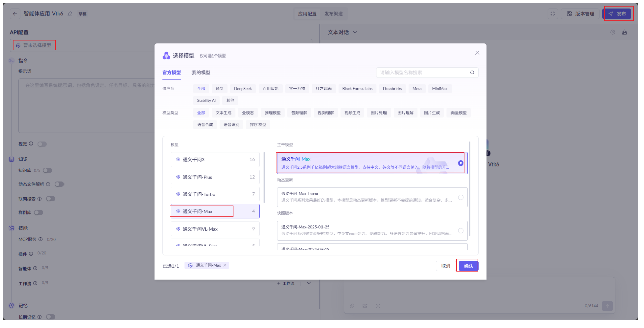The width and height of the screenshot is (644, 328).
Task: Open 版本管理 version management
Action: pos(581,14)
